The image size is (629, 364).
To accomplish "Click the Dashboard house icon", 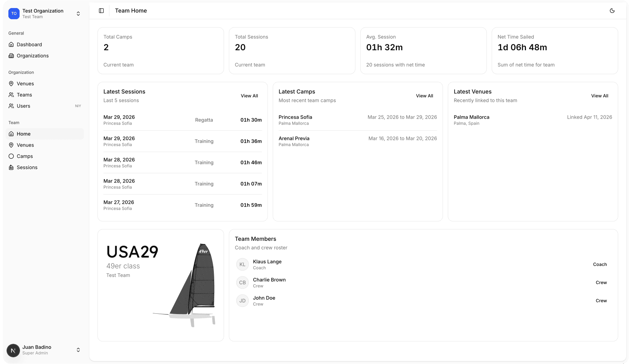I will coord(11,45).
